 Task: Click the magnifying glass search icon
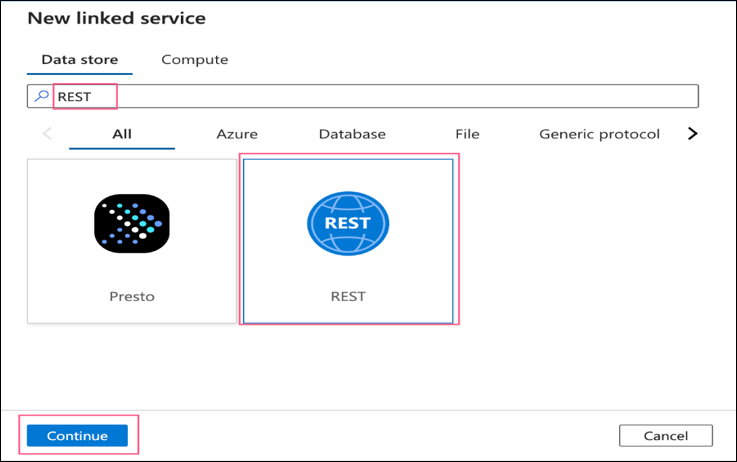(40, 97)
